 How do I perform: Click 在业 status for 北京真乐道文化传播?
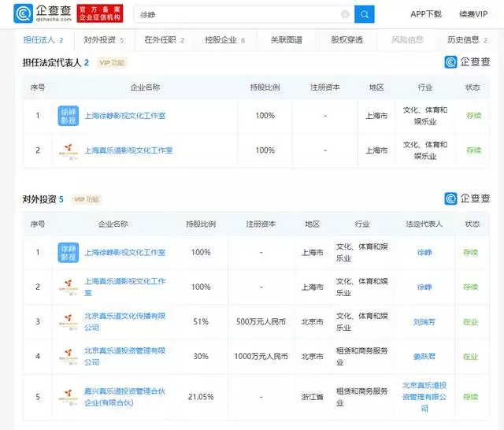click(470, 321)
